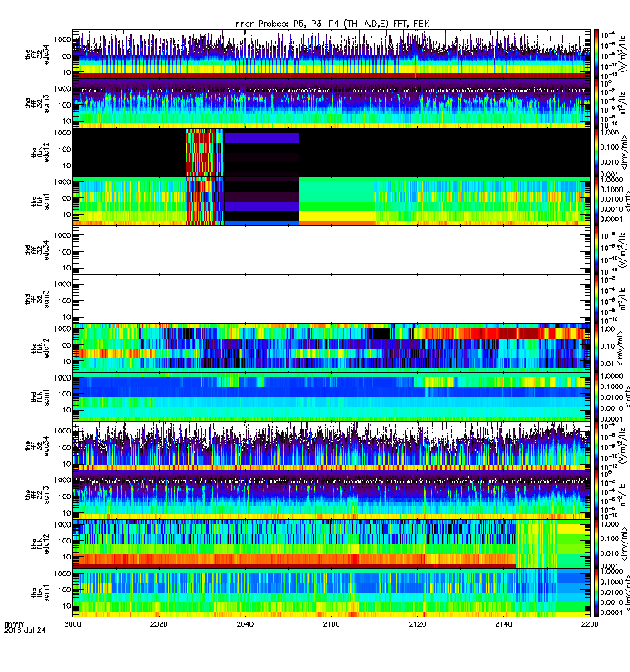Click the "tha fbk scm1" y-axis label
This screenshot has width=630, height=672.
[40, 202]
